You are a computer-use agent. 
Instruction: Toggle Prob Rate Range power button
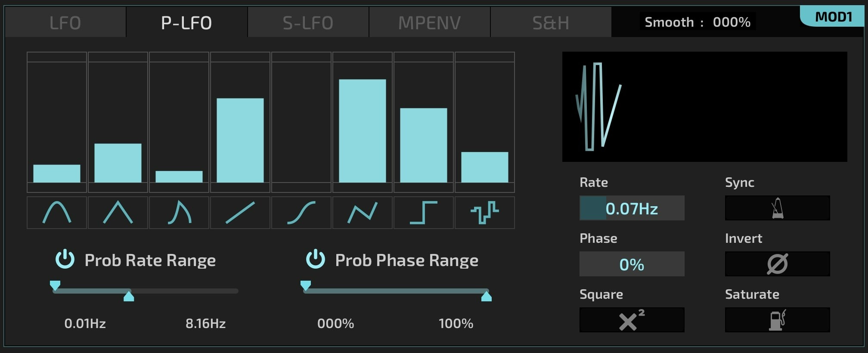[x=65, y=259]
